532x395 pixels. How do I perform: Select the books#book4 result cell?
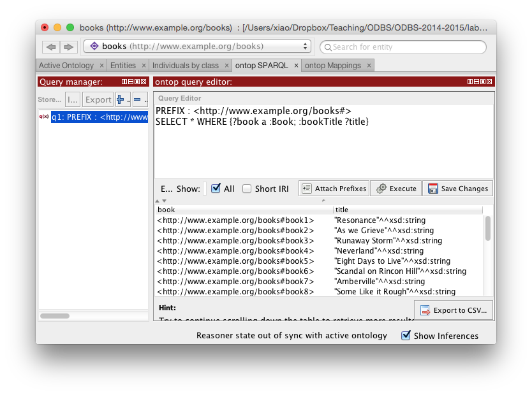point(244,250)
